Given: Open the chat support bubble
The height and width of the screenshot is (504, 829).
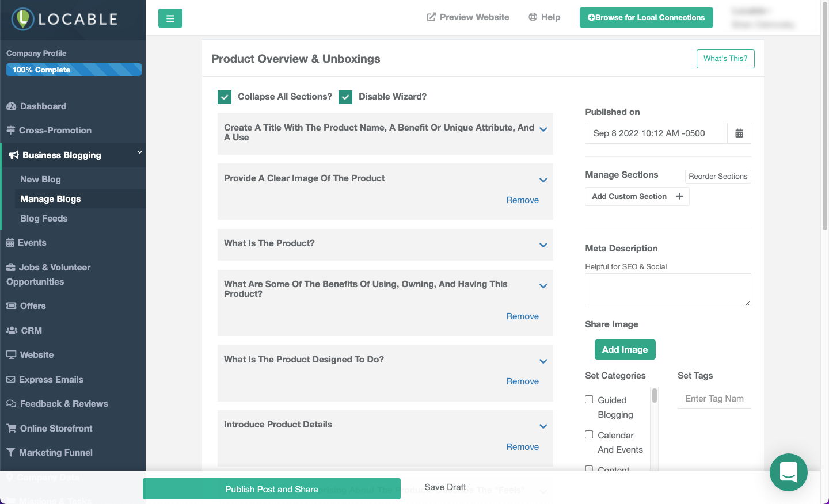Looking at the screenshot, I should [788, 472].
